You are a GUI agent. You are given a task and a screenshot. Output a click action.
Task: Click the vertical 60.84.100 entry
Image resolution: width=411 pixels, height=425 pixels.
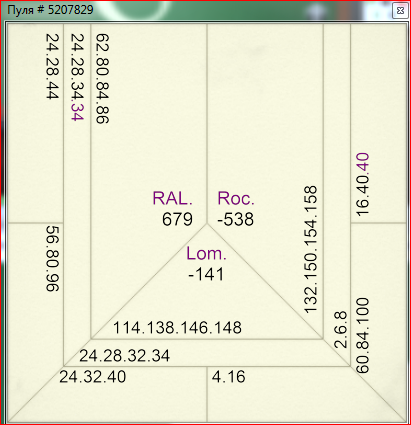362,336
